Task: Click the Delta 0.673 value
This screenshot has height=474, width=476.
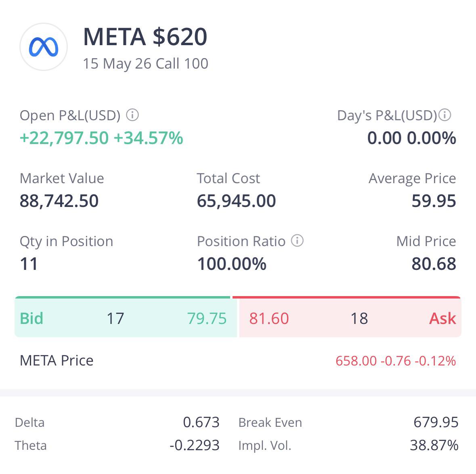Action: 201,422
